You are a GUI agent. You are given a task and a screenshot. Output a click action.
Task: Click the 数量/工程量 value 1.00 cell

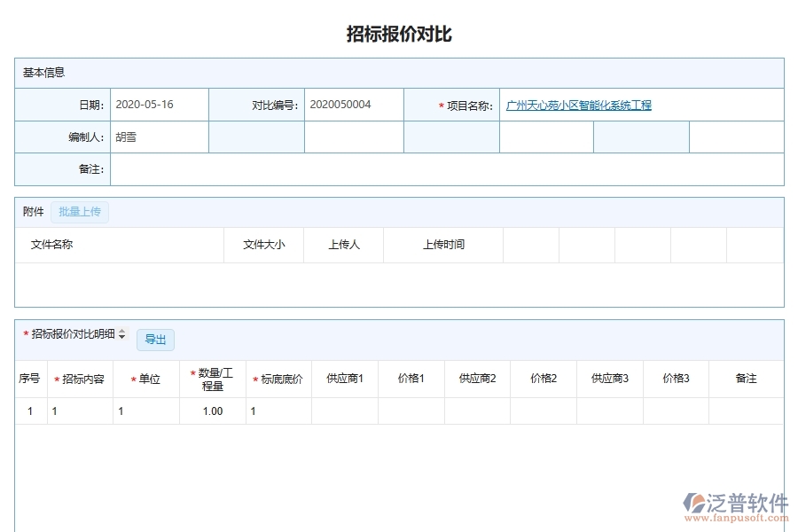tap(212, 411)
